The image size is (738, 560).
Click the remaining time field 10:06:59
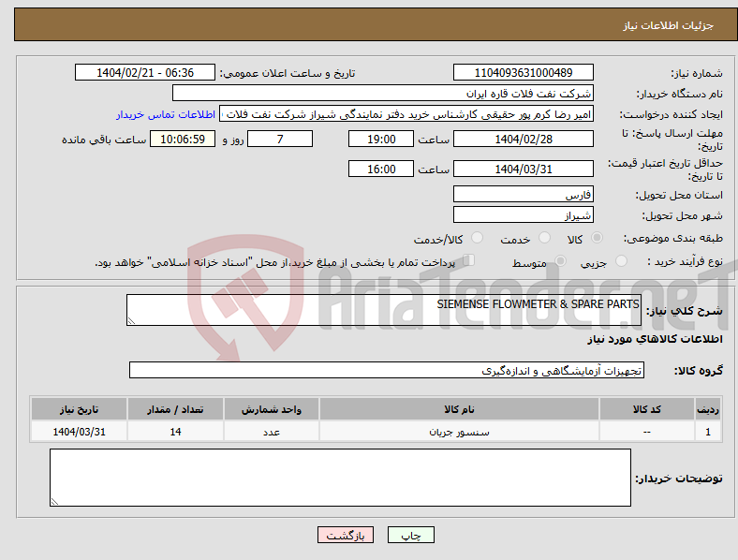tap(183, 139)
